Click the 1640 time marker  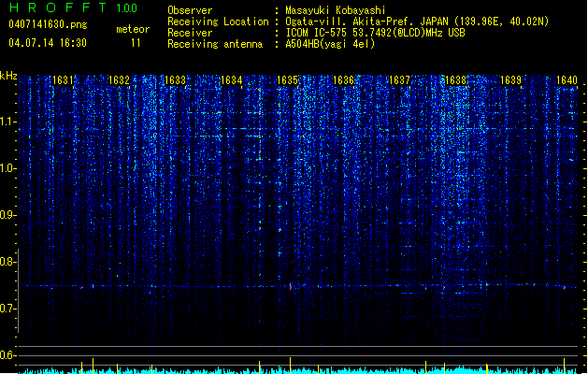[566, 80]
